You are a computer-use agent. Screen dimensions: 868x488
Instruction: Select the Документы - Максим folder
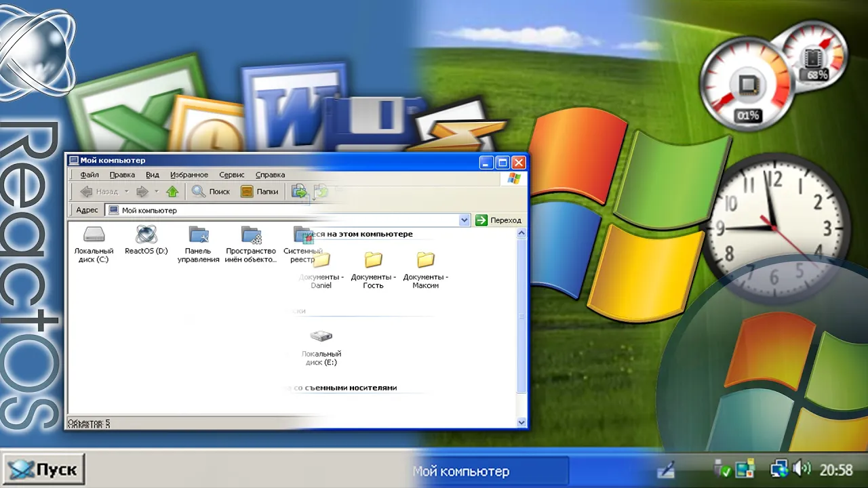tap(425, 270)
